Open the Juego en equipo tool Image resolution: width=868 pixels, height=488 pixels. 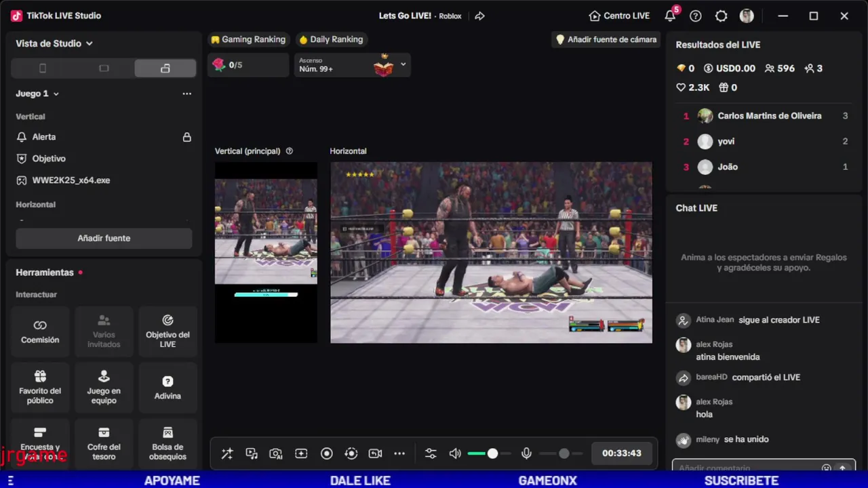(104, 388)
